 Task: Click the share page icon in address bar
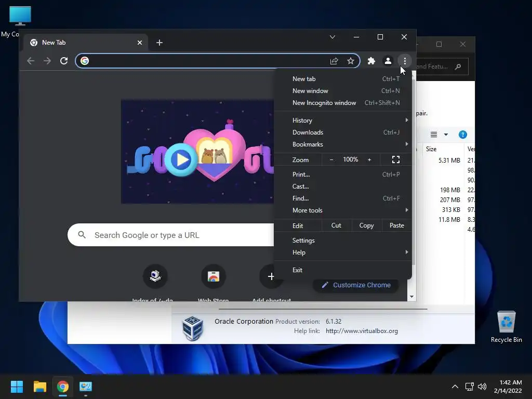pos(334,61)
